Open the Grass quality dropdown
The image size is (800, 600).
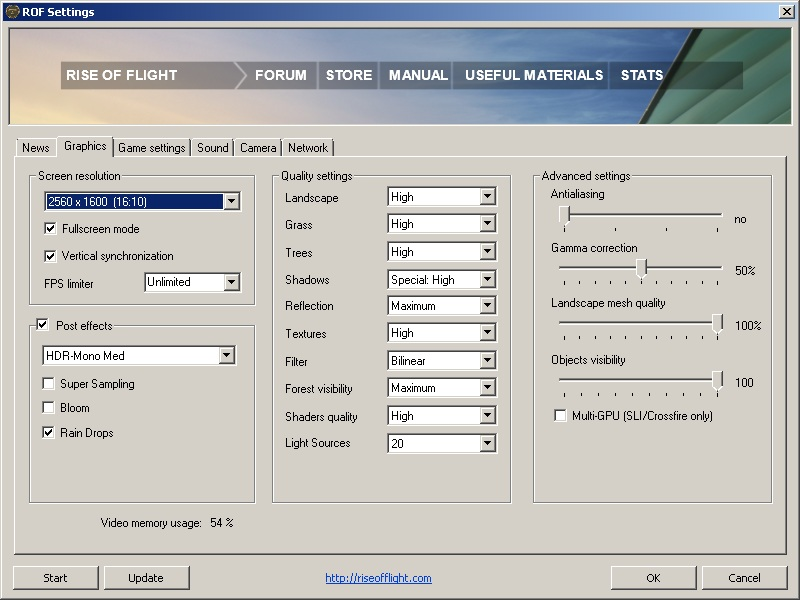click(x=442, y=223)
